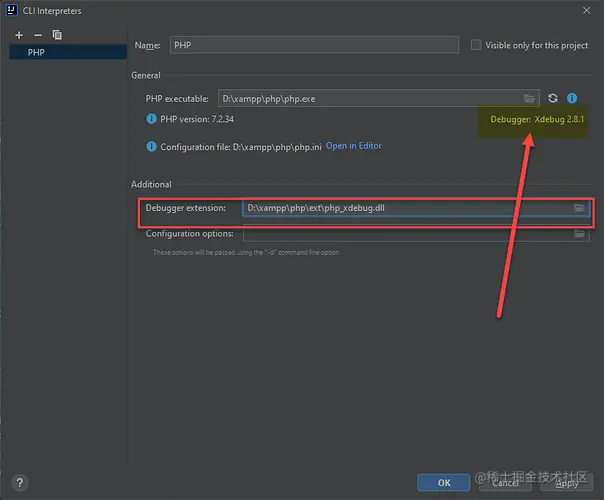Click the Cancel button
Screen dimensions: 604x500
[x=505, y=483]
